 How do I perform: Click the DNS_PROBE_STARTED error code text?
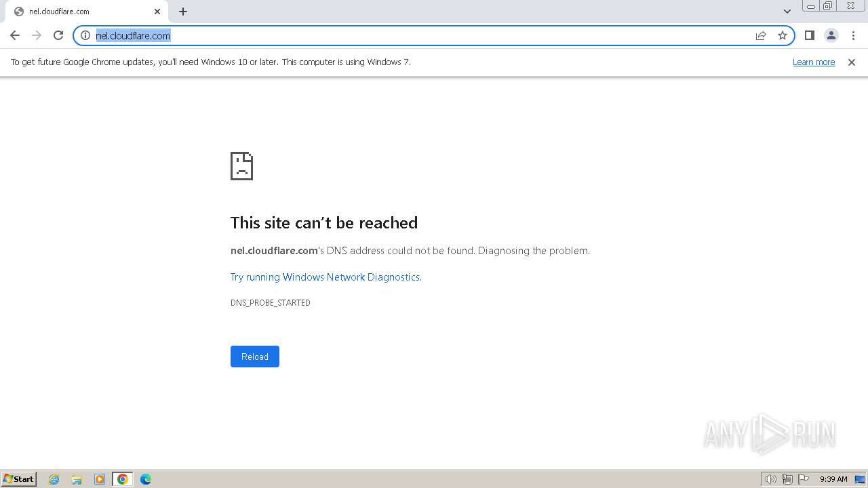(x=271, y=303)
